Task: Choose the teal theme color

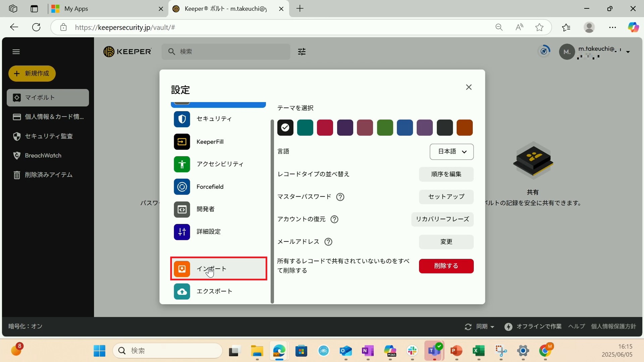Action: click(305, 128)
